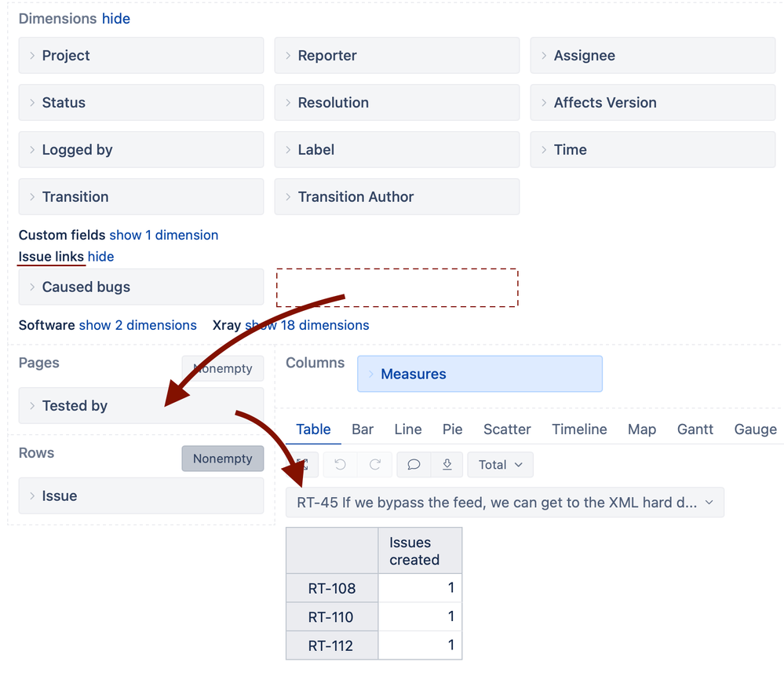Undo last report change

[x=340, y=465]
